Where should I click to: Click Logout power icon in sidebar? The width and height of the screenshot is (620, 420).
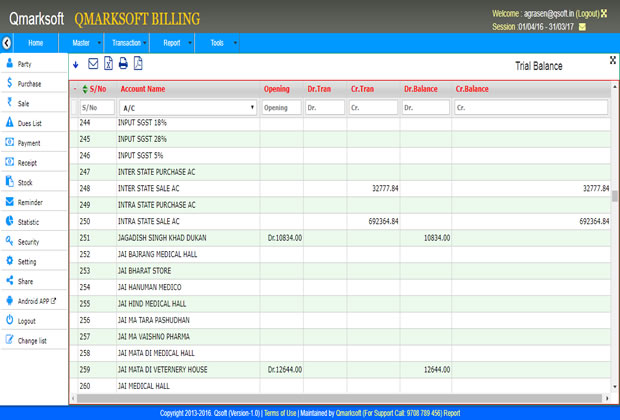(9, 320)
